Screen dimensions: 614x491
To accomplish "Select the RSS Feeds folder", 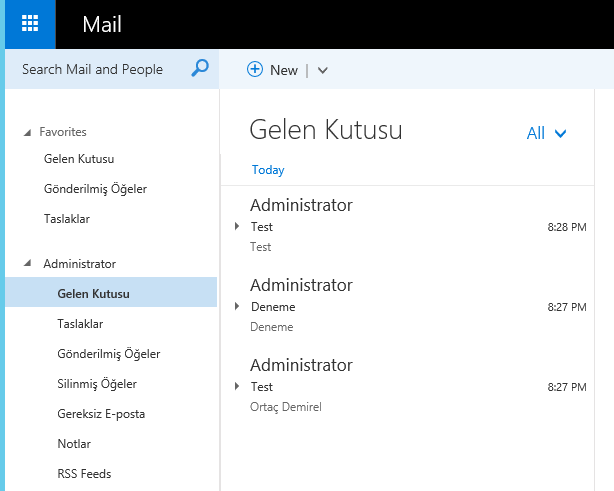I will tap(84, 474).
